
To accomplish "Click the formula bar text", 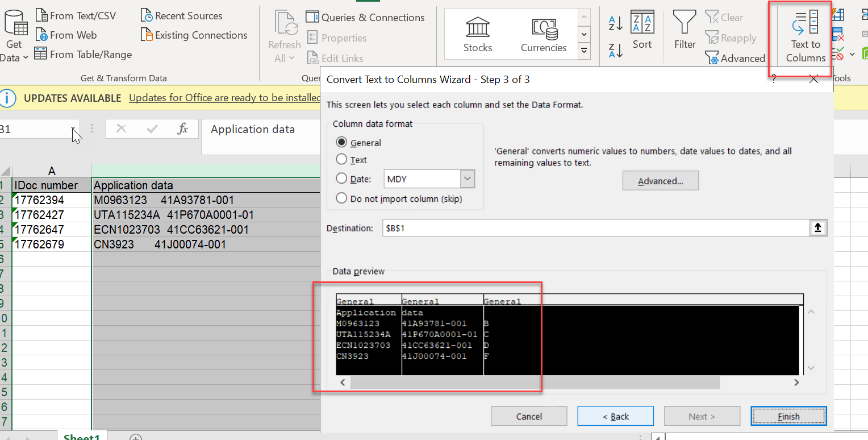I will click(x=253, y=129).
